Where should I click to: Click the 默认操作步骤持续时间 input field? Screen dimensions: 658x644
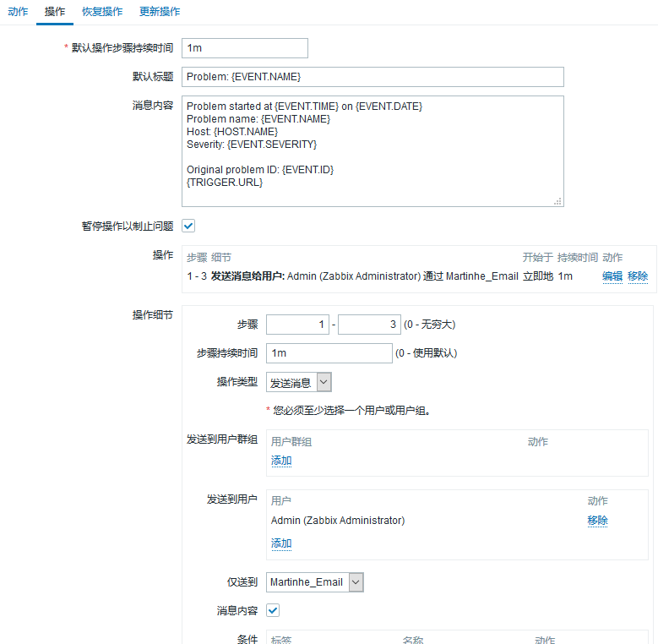pos(245,48)
